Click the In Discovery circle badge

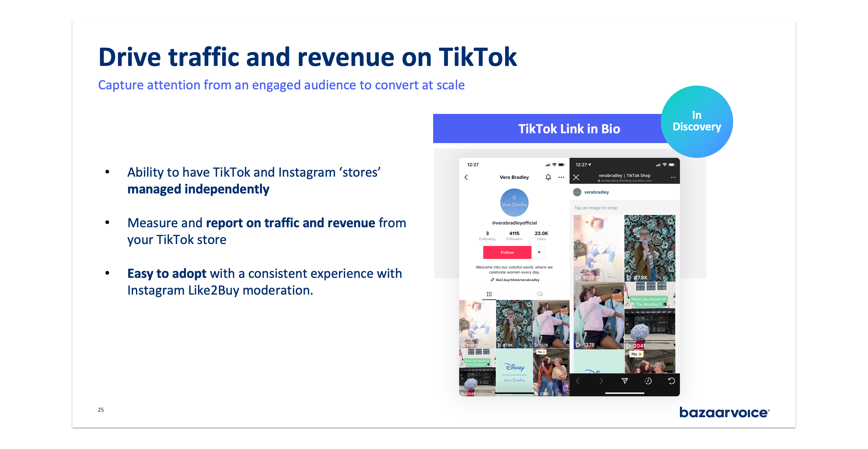click(696, 121)
